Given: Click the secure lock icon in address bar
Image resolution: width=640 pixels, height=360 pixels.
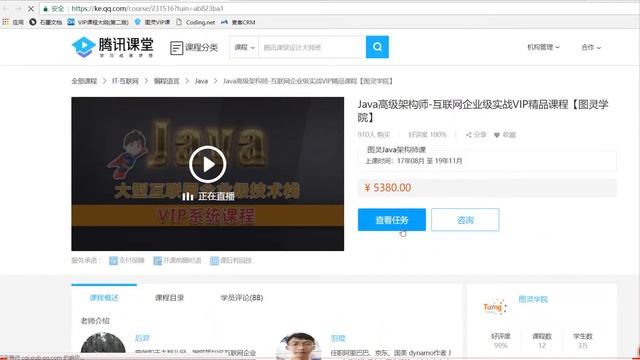Looking at the screenshot, I should tap(45, 8).
